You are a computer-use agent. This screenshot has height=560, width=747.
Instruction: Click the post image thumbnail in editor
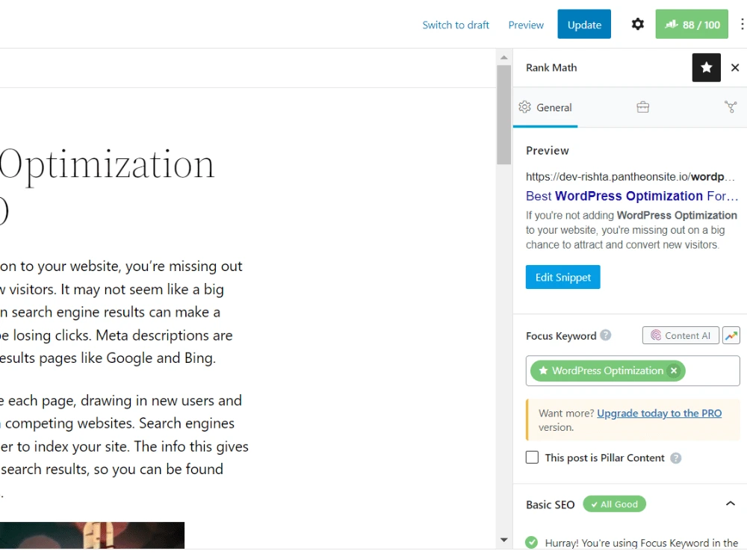click(92, 535)
